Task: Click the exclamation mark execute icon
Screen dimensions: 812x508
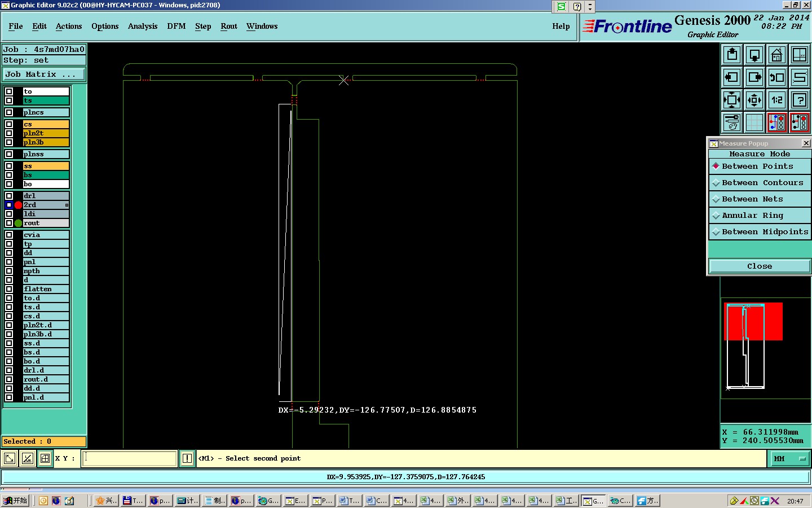Action: tap(187, 458)
